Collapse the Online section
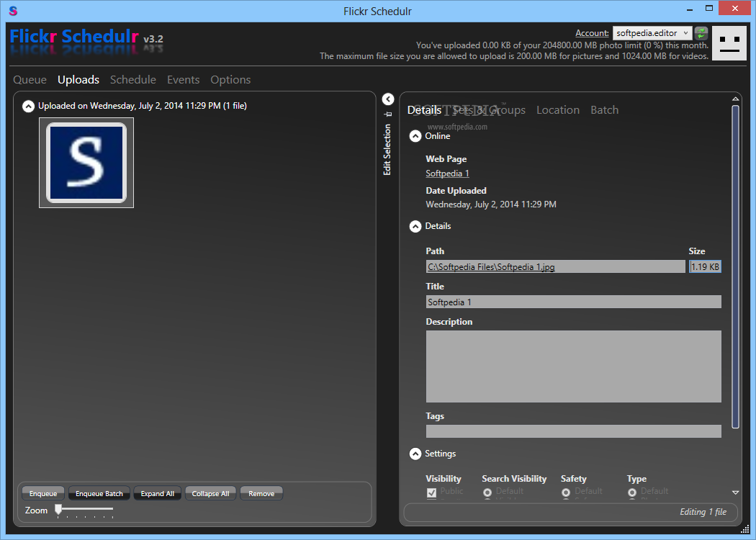Image resolution: width=756 pixels, height=540 pixels. (x=415, y=137)
